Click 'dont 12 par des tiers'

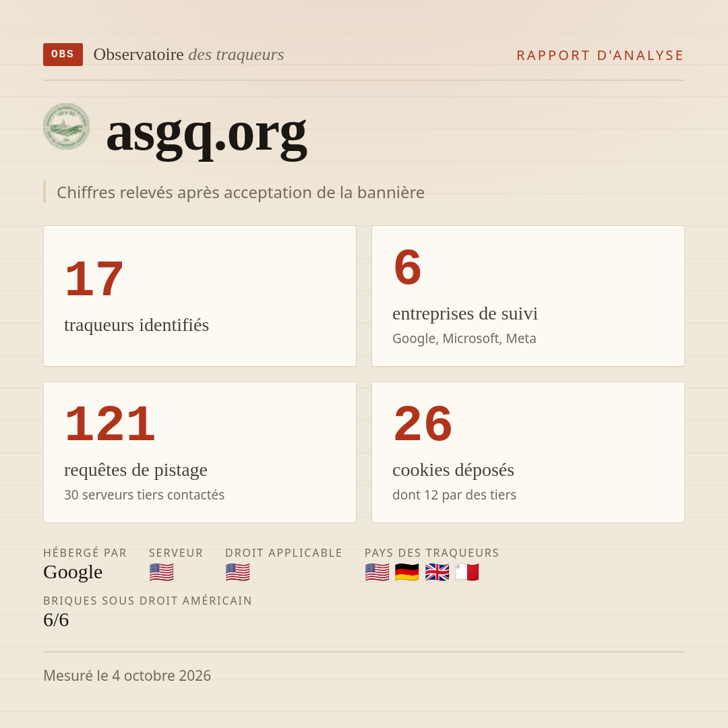coord(454,495)
